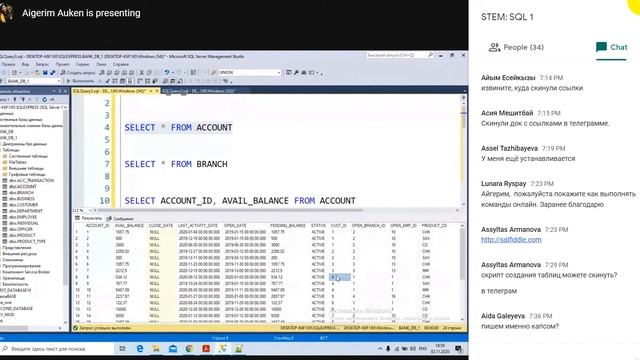Viewport: 640px width, 360px height.
Task: Click the Save floppy-disk icon in SSMS toolbar
Action: [45, 72]
